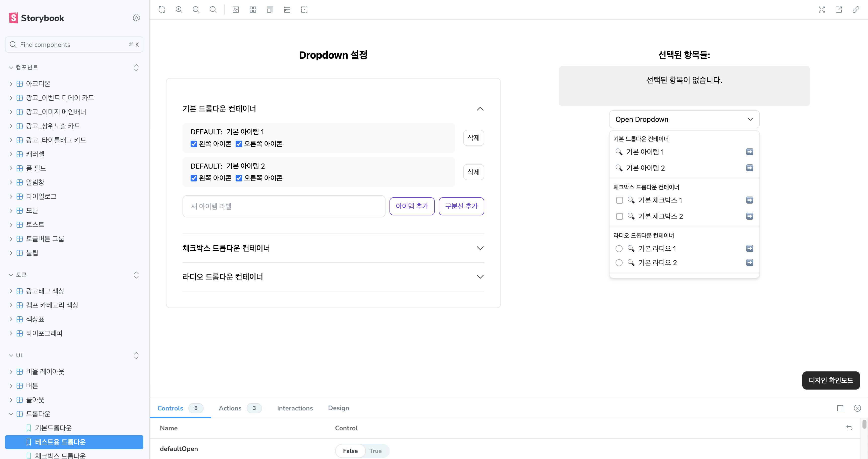Screen dimensions: 868x459
Task: Click the 아이템 추가 button
Action: (412, 206)
